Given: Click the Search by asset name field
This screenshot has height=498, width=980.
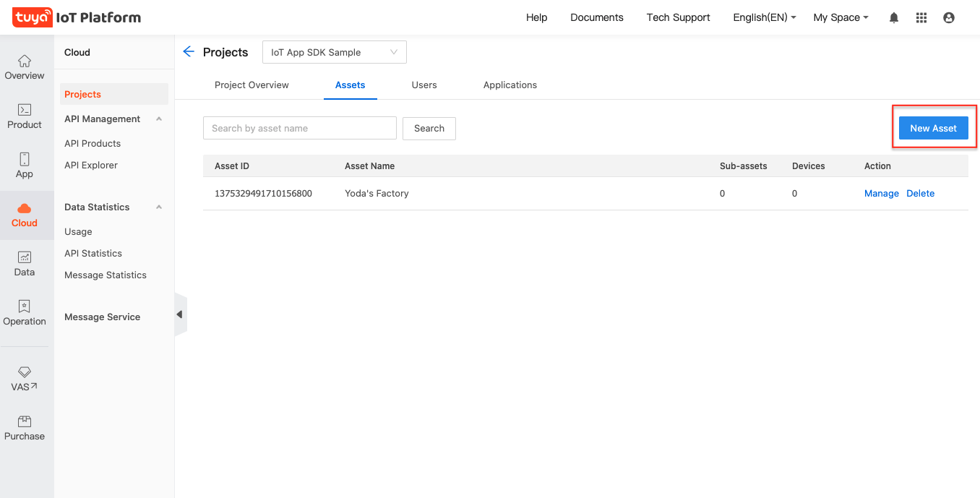Looking at the screenshot, I should 299,128.
